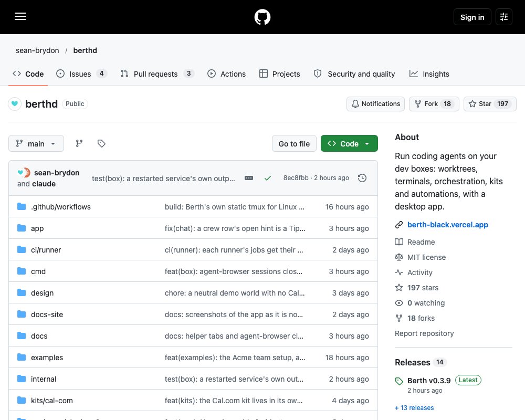Image resolution: width=525 pixels, height=420 pixels.
Task: Open commit 'chore: a neutral demo world'
Action: click(234, 293)
